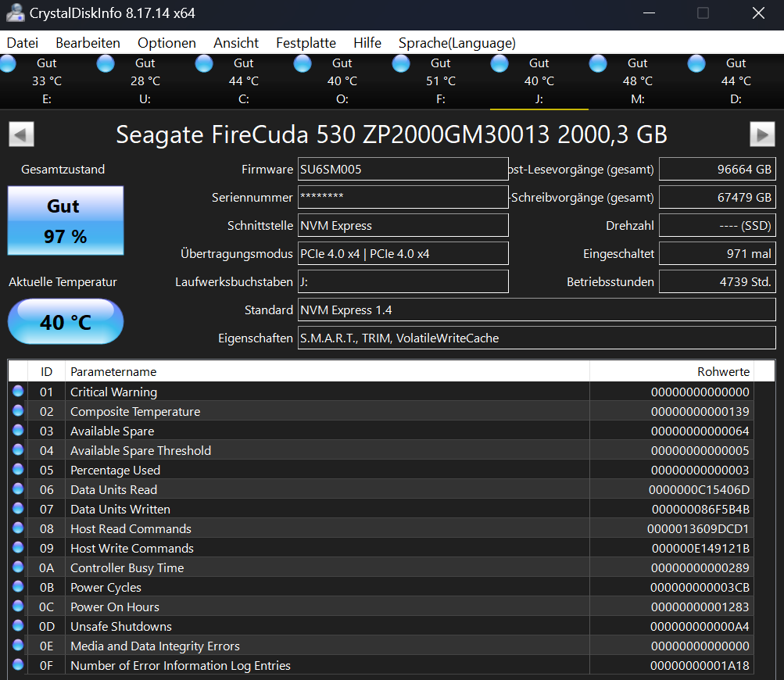
Task: Open the Ansicht menu
Action: [236, 43]
